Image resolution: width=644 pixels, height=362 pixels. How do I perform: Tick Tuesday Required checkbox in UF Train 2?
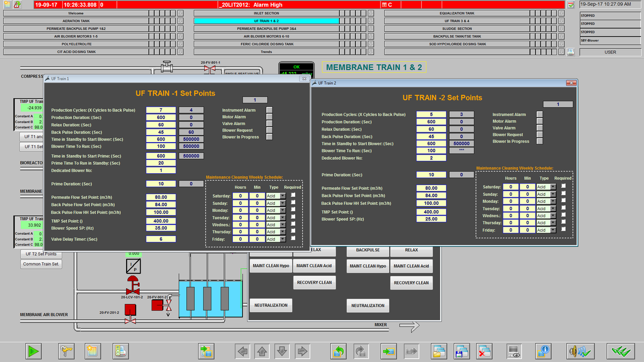pyautogui.click(x=563, y=208)
